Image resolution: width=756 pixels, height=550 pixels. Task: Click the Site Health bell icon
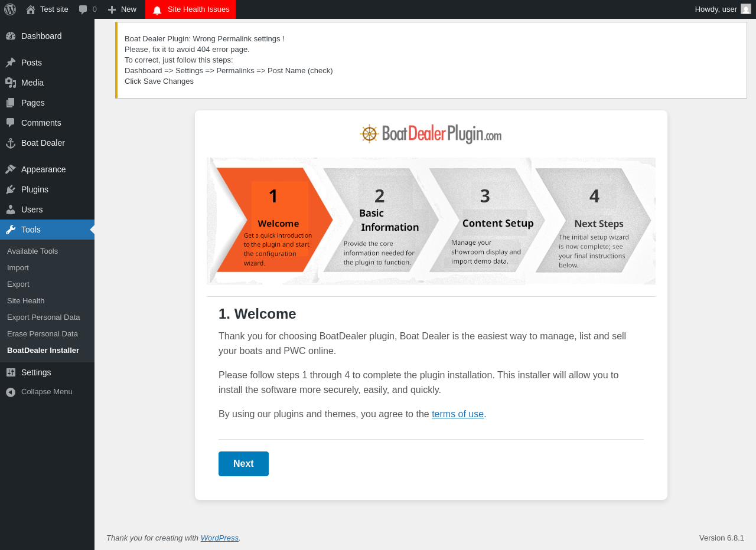tap(157, 9)
